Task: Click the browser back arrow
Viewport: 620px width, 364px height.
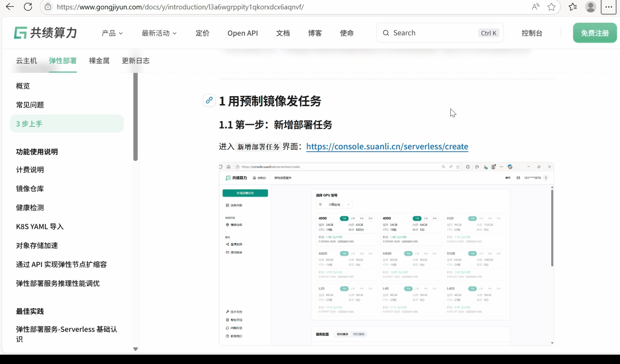Action: coord(10,7)
